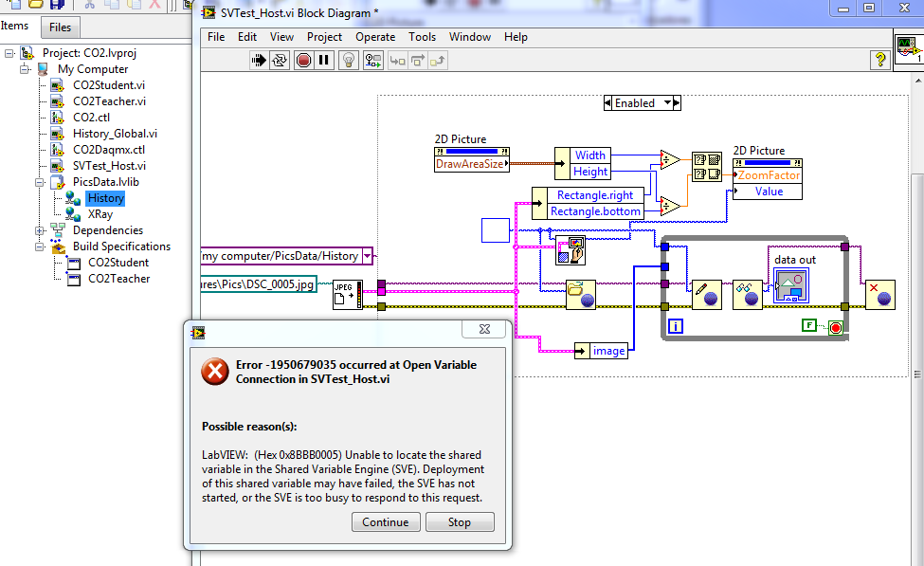Go to previous case with the left arrow
This screenshot has height=566, width=924.
point(607,103)
